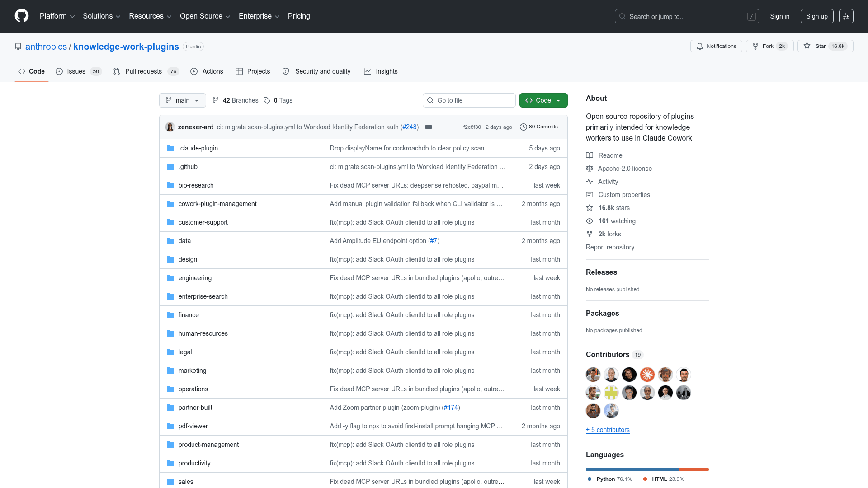This screenshot has height=488, width=868.
Task: Click Report repository link
Action: 610,247
